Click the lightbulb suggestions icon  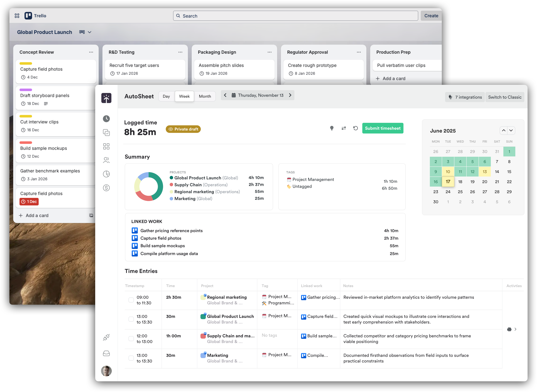[x=332, y=128]
